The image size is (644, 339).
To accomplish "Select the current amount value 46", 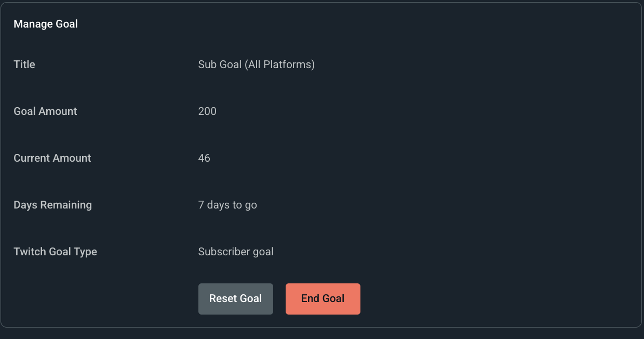I will point(204,158).
